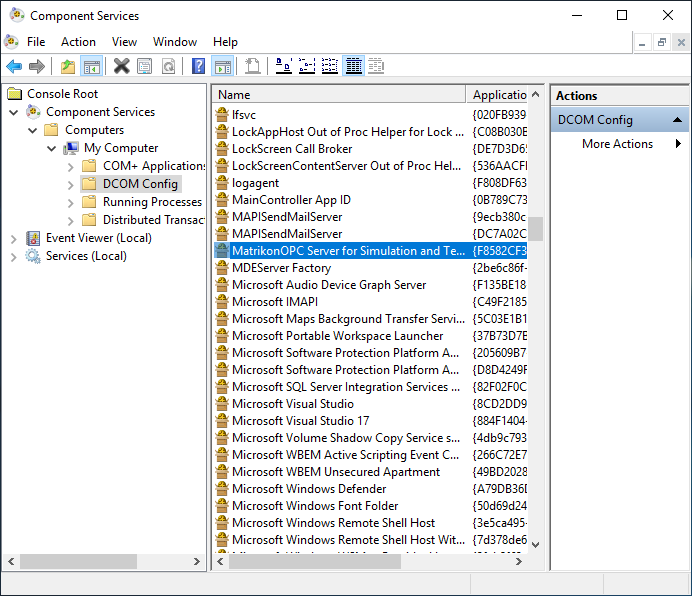This screenshot has height=596, width=692.
Task: Select Microsoft Windows Defender entry
Action: point(309,489)
